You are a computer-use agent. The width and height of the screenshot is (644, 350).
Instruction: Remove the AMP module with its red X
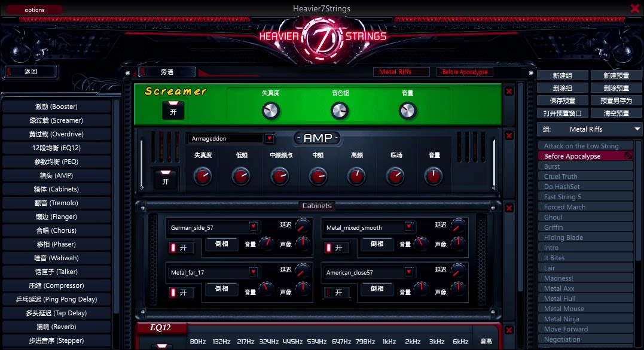[509, 136]
